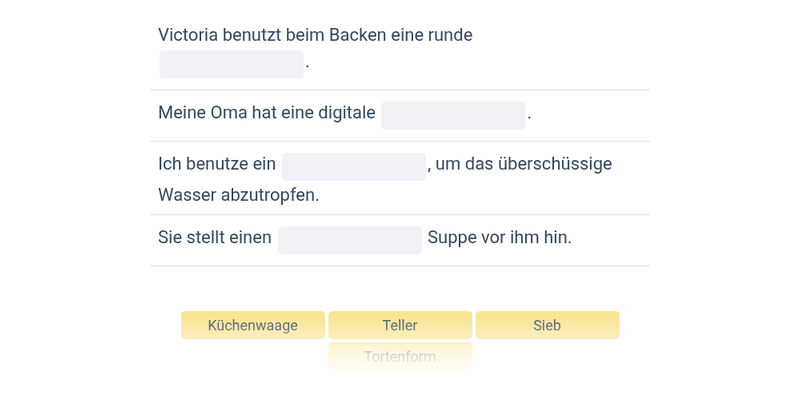The width and height of the screenshot is (800, 400).
Task: Click the word "Suppe" in last sentence
Action: click(451, 238)
